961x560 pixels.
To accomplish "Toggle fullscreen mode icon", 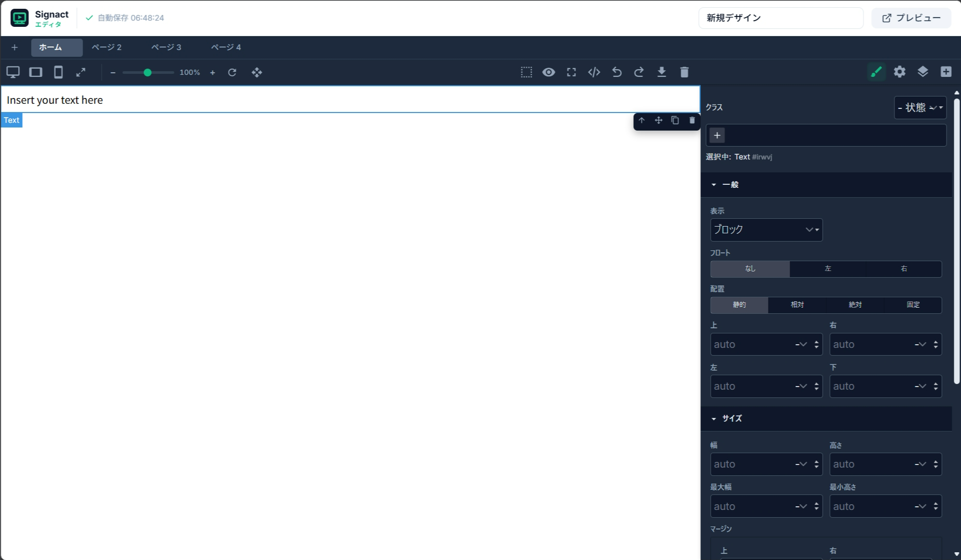I will pyautogui.click(x=571, y=72).
